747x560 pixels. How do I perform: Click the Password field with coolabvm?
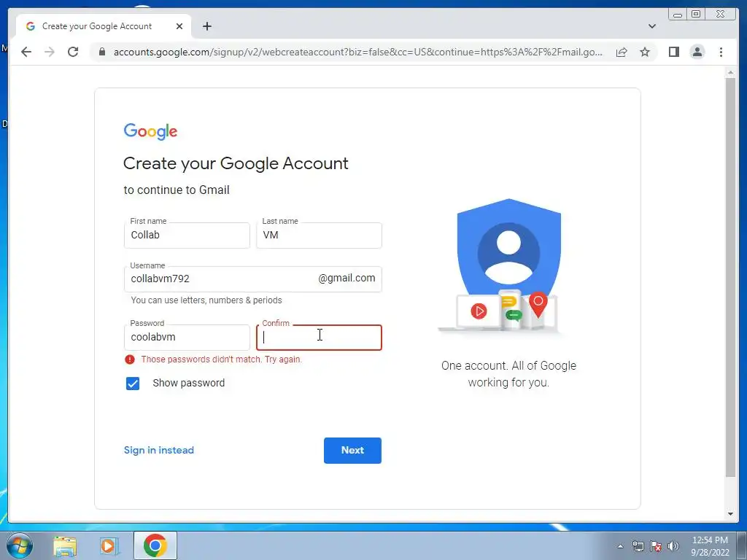187,337
